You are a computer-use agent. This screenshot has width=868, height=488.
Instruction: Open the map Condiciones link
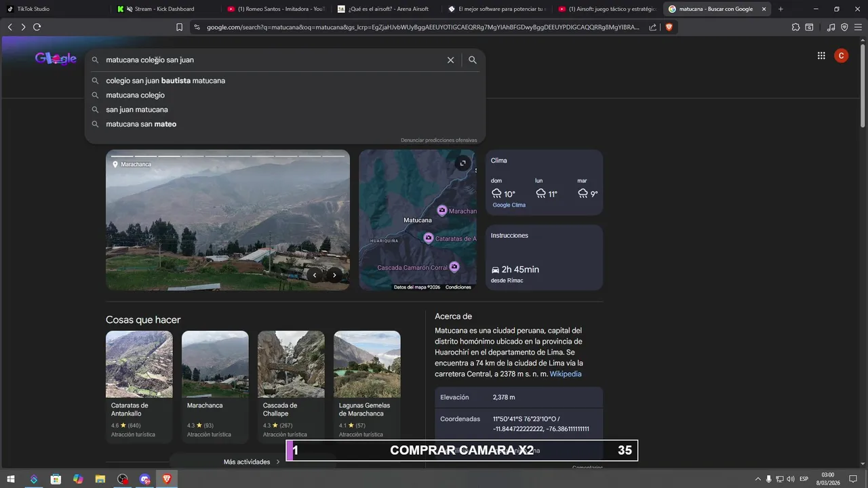coord(458,287)
